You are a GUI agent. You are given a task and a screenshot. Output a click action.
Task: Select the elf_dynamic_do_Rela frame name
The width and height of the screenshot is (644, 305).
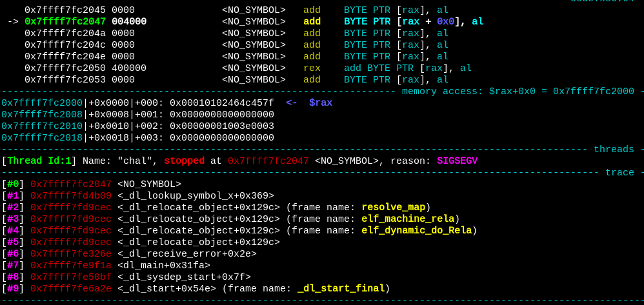point(416,231)
